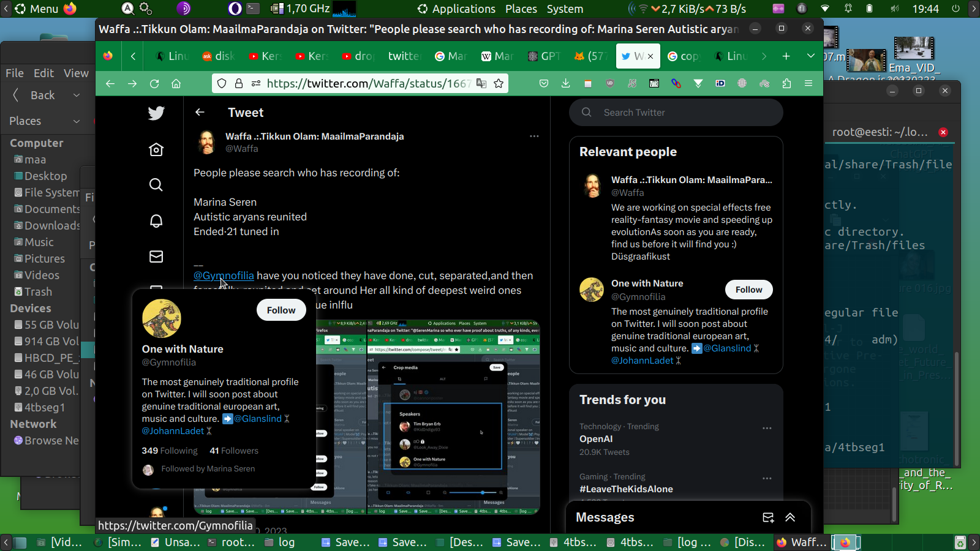Reload the page in Firefox
The image size is (980, 551).
point(154,84)
